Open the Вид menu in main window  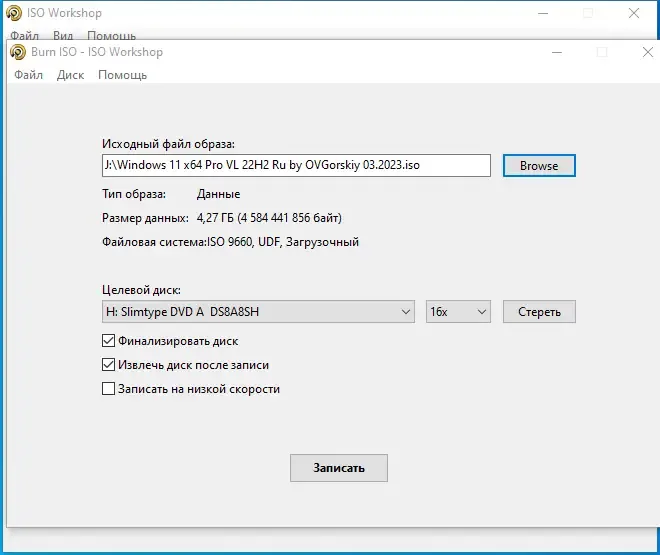(63, 36)
